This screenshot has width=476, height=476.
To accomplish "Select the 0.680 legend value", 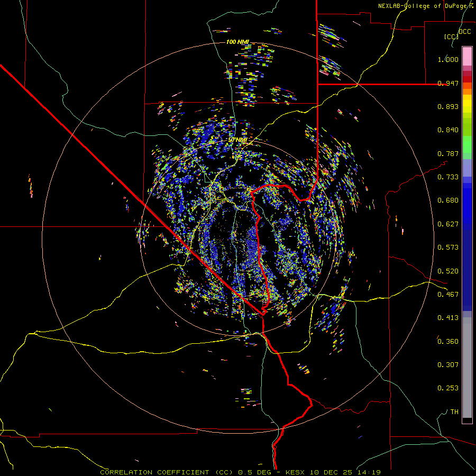I will (448, 200).
